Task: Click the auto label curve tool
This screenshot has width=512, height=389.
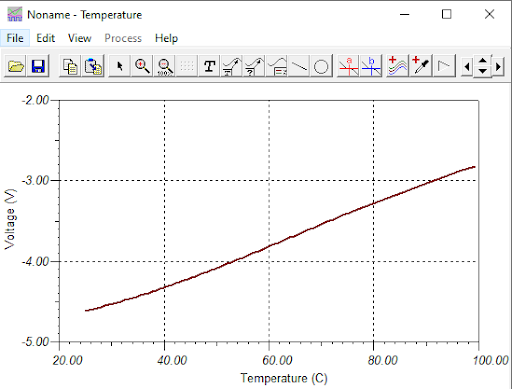Action: pyautogui.click(x=232, y=66)
